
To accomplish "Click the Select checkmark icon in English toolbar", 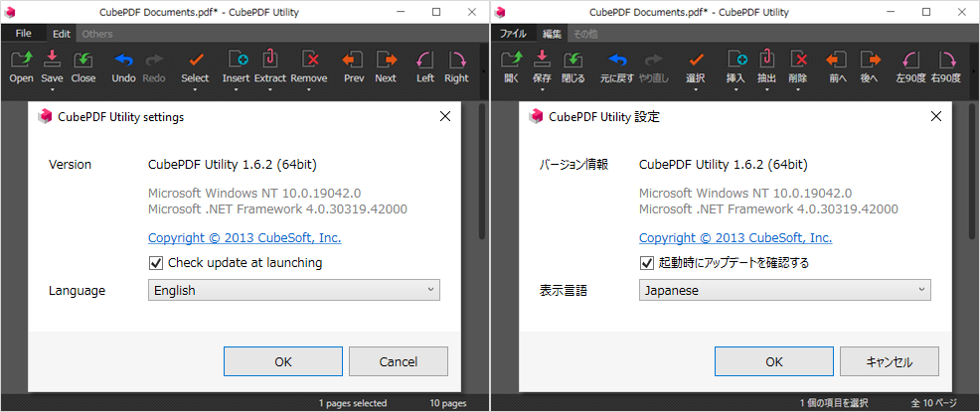I will coord(195,60).
